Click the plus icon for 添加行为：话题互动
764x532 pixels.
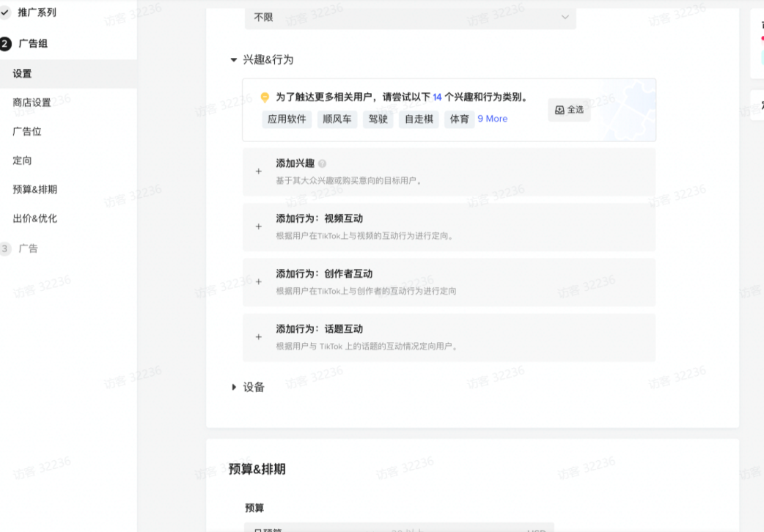(x=258, y=336)
